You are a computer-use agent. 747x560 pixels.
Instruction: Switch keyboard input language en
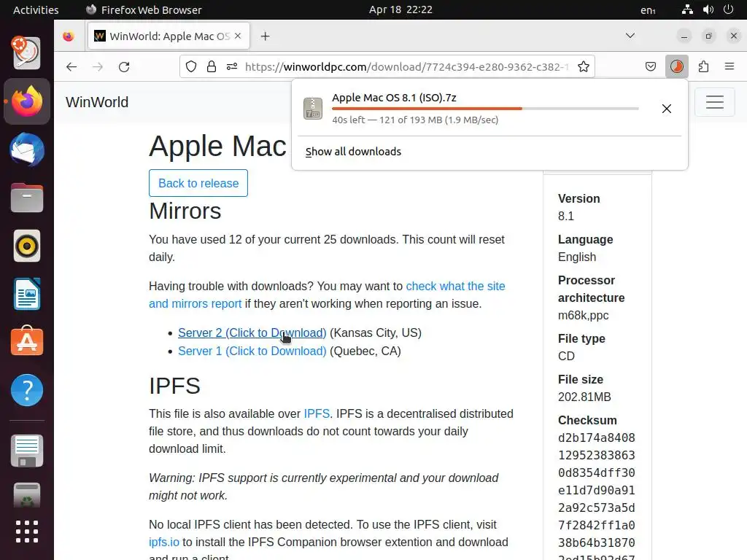pyautogui.click(x=648, y=9)
